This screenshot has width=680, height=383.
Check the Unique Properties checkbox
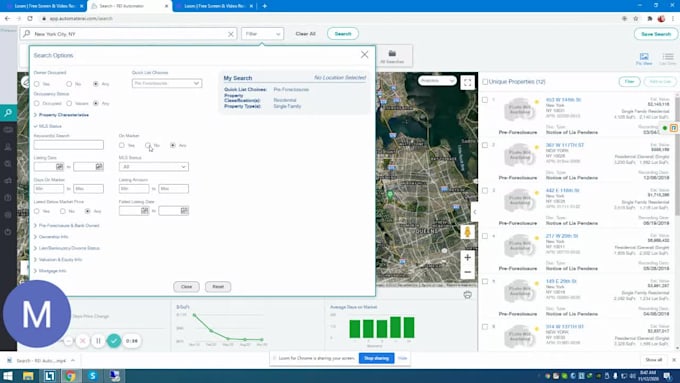tap(485, 82)
